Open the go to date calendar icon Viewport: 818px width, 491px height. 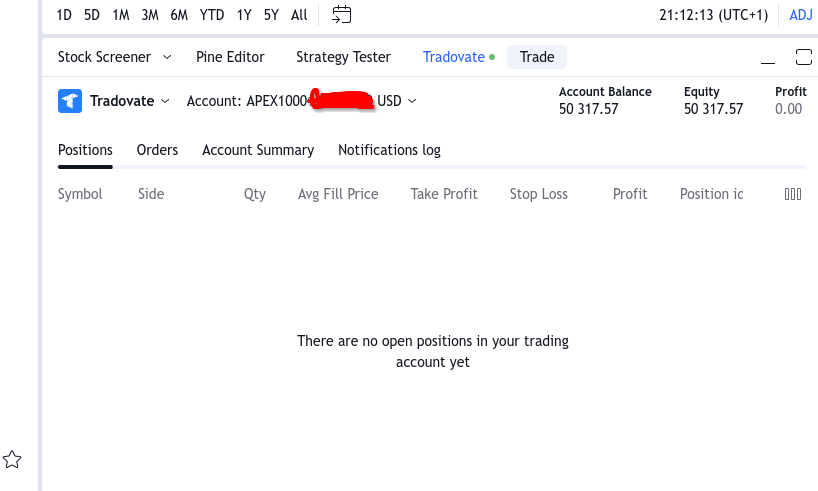(342, 15)
